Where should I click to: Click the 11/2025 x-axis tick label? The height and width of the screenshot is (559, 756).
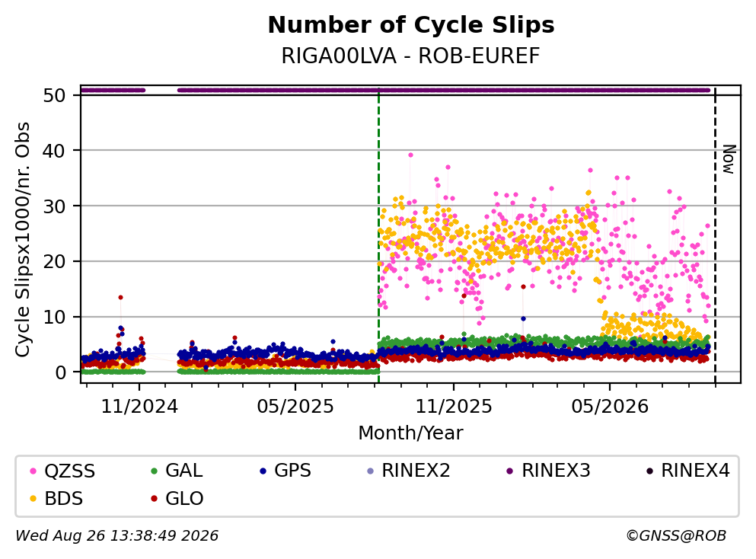(454, 407)
